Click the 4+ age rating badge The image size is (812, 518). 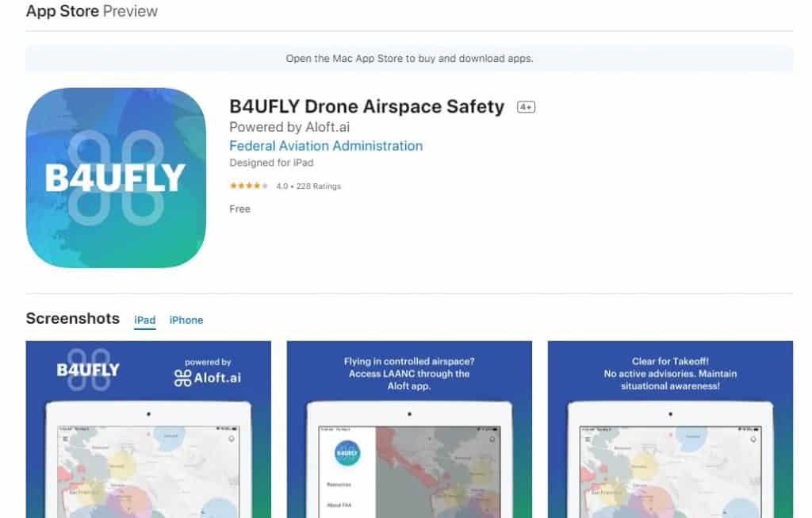coord(526,107)
